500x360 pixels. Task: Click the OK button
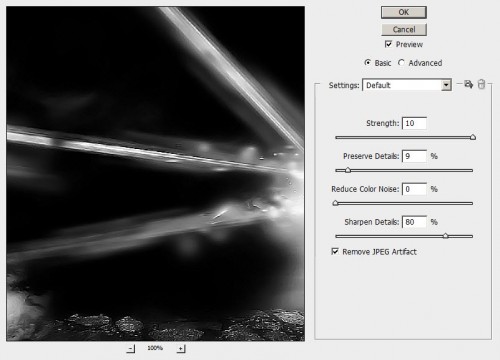tap(404, 12)
